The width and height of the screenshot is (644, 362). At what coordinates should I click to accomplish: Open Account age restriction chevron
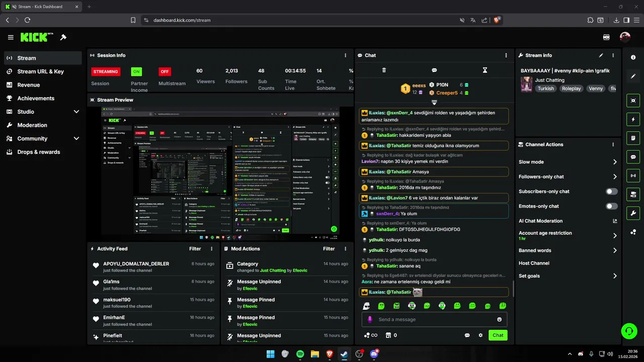pyautogui.click(x=615, y=235)
